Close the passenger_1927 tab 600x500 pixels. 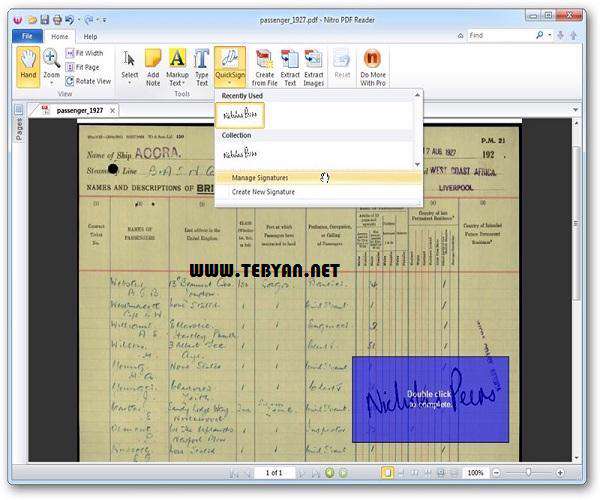[x=112, y=111]
